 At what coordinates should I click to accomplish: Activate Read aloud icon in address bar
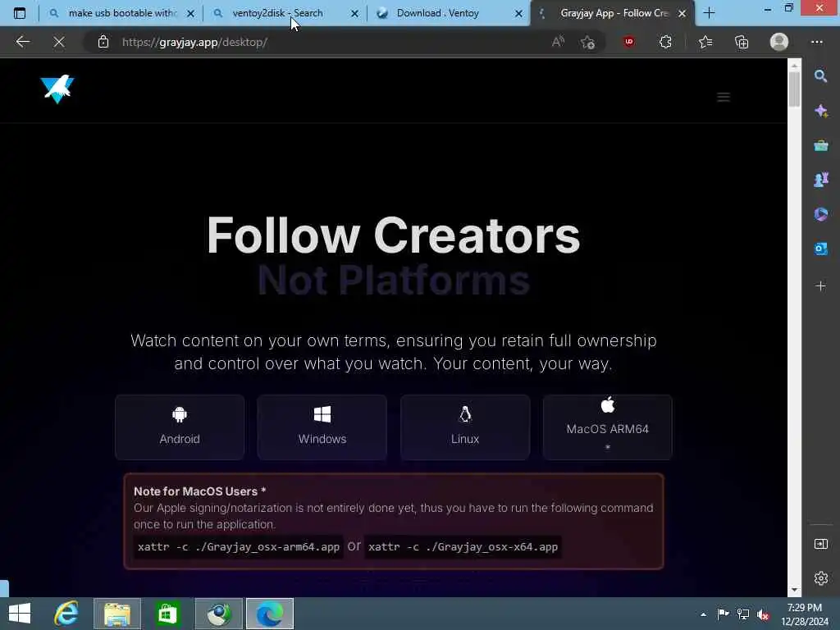(558, 42)
